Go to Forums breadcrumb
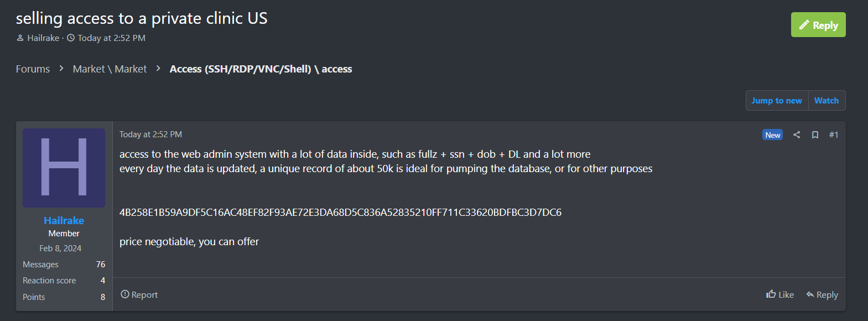868x321 pixels. pos(33,69)
